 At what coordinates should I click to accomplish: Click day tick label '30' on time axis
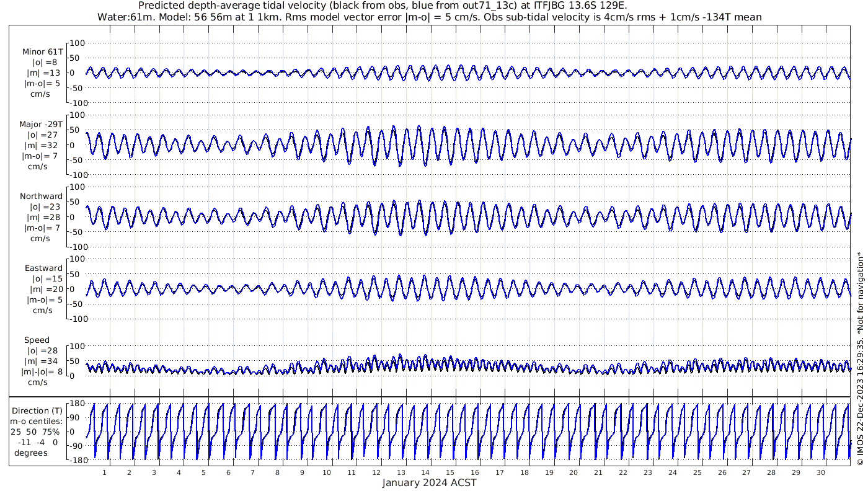coord(821,472)
